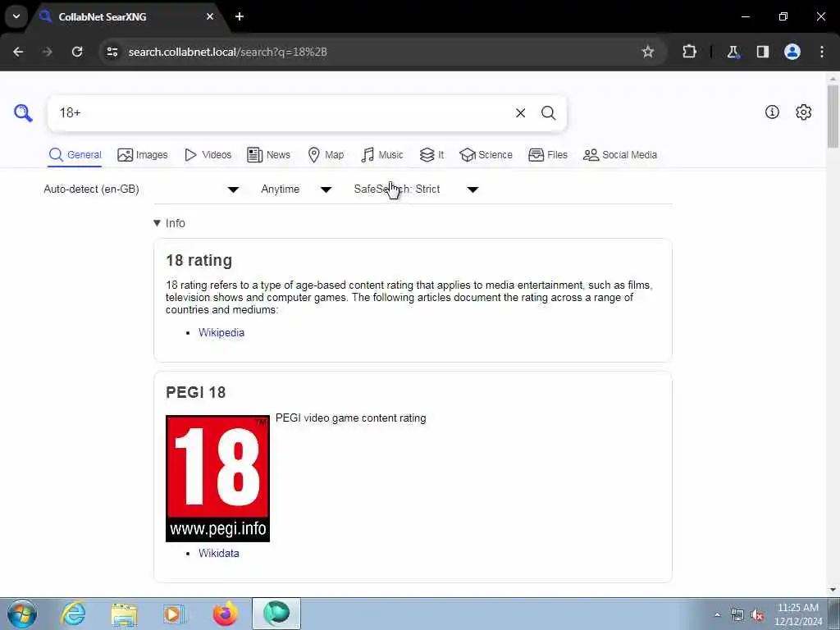Click the 'PEGI video game content rating' text
Viewport: 840px width, 630px height.
click(x=351, y=418)
